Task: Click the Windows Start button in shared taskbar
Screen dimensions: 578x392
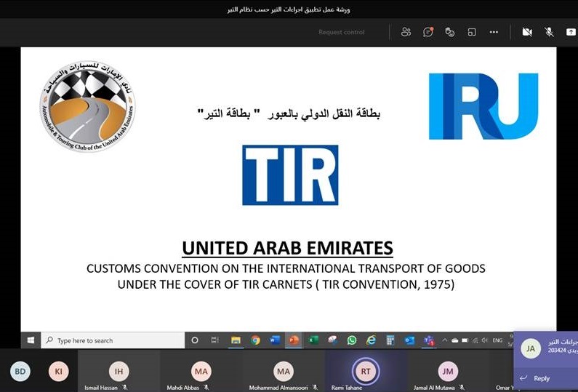Action: click(x=31, y=340)
